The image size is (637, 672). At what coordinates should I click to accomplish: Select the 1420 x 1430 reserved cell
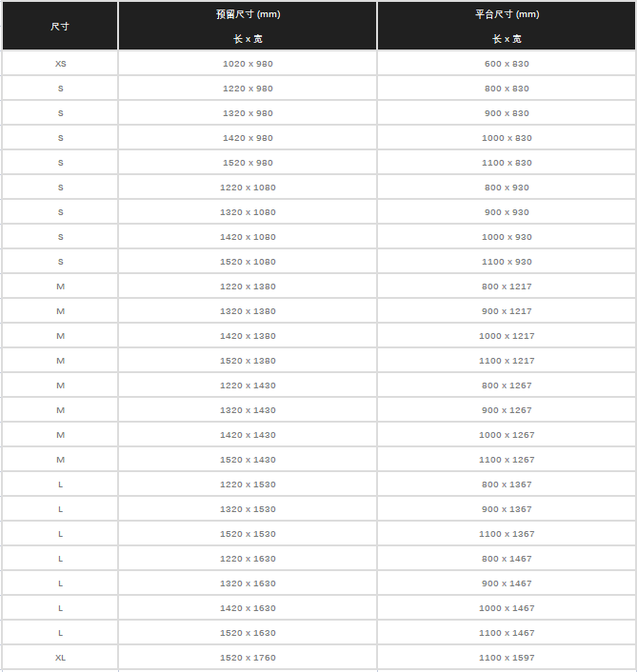(248, 435)
